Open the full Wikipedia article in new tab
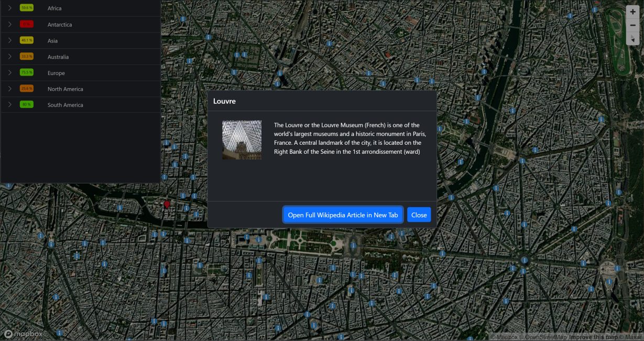This screenshot has height=341, width=644. [343, 215]
